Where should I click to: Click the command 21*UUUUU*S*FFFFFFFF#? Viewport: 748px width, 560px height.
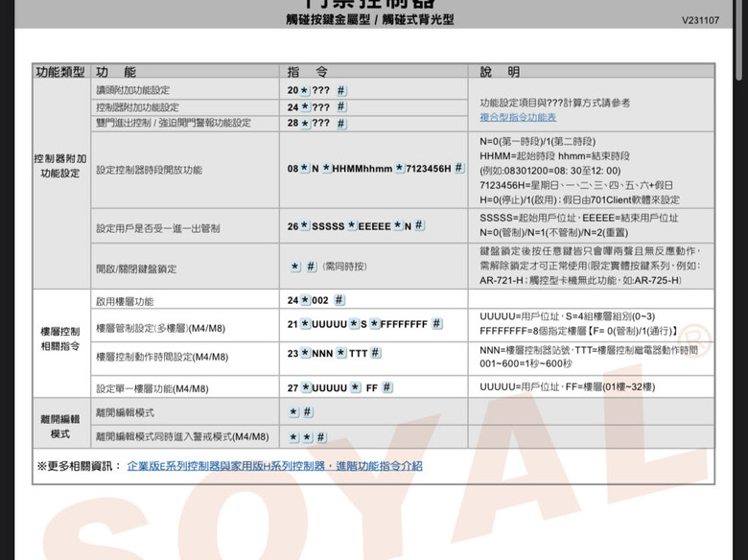pos(365,324)
